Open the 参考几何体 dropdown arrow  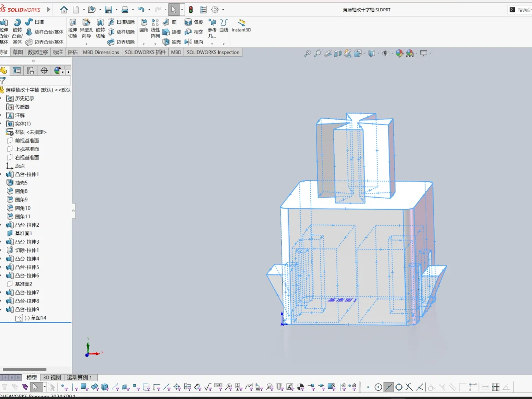212,44
